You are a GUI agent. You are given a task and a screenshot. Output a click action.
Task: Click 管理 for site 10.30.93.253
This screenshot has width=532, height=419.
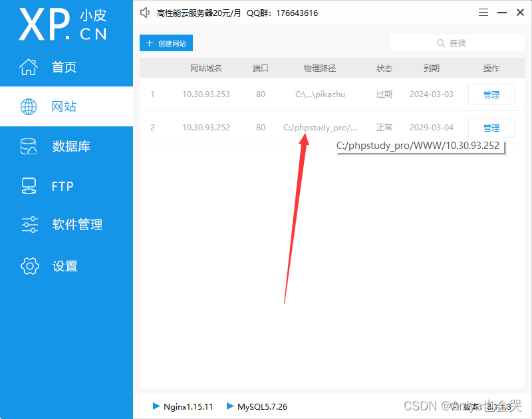[491, 94]
